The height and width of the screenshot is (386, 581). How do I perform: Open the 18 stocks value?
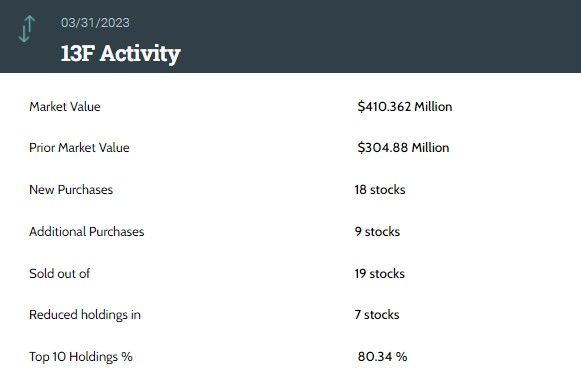[380, 189]
